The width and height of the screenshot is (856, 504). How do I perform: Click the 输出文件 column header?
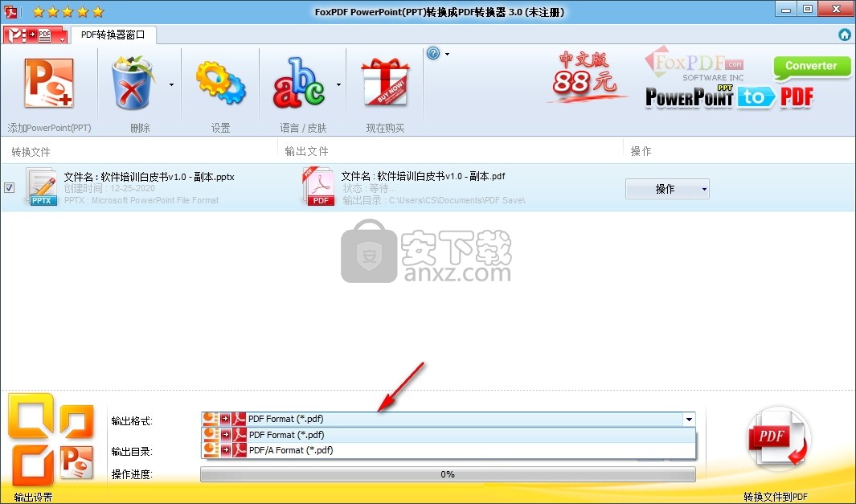pos(306,150)
